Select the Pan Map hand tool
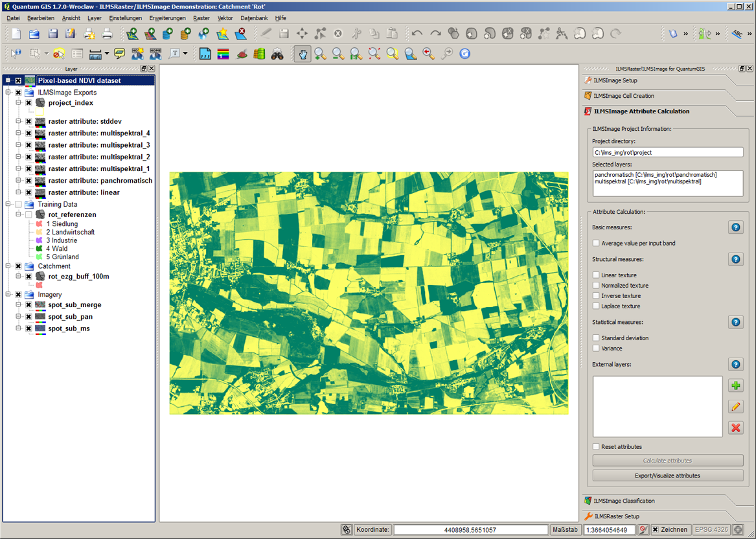The image size is (756, 539). tap(302, 54)
